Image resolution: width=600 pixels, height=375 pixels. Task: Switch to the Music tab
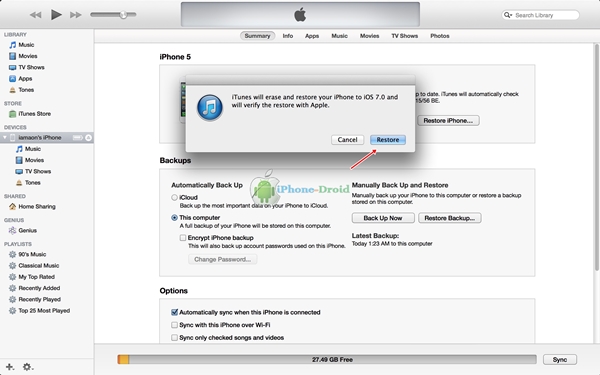coord(339,36)
